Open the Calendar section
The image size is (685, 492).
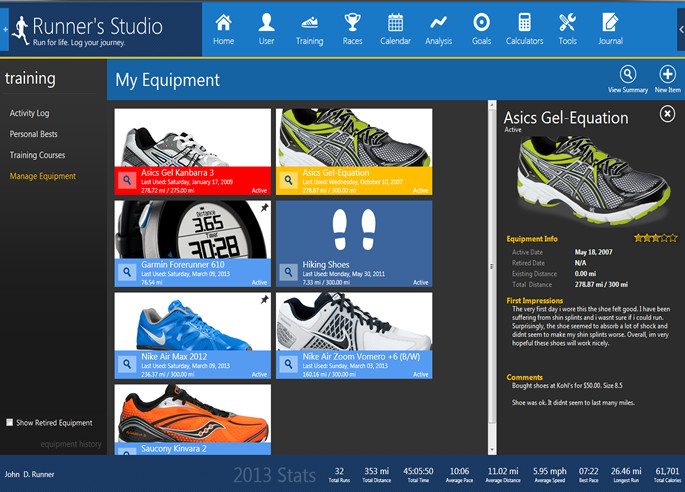click(x=395, y=29)
